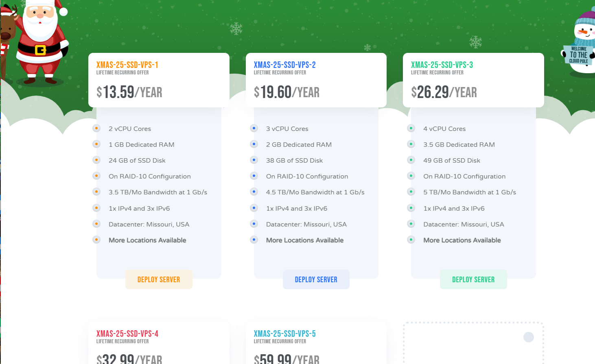595x364 pixels.
Task: Click the blue bullet next to 4.5 TB/Mo Bandwidth
Action: (254, 192)
